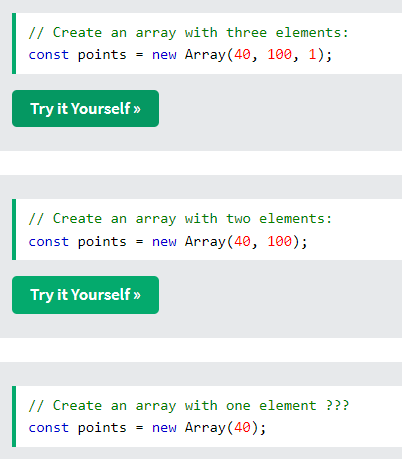This screenshot has height=459, width=402.
Task: Select 40 in the two-element Array call
Action: pyautogui.click(x=242, y=241)
